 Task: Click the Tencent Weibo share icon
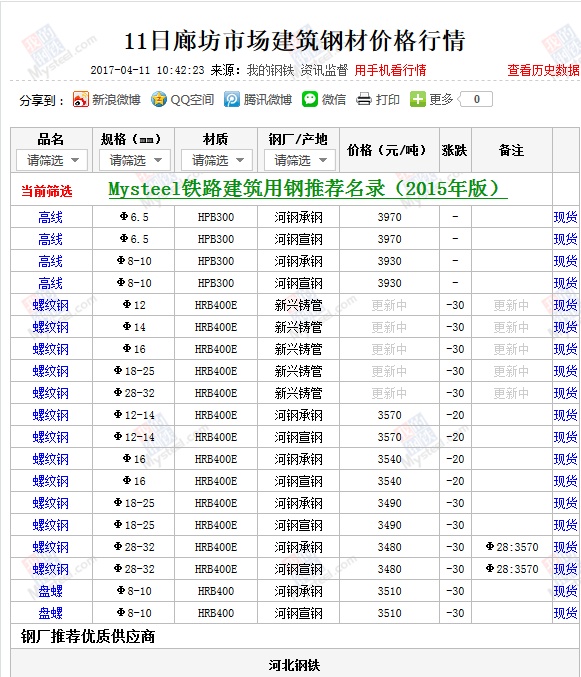pos(232,99)
